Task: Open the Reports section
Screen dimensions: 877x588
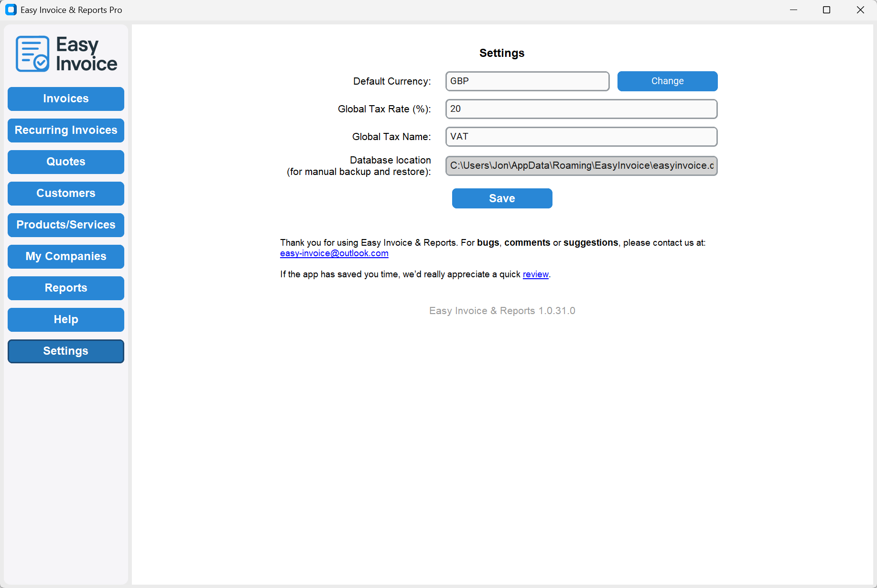Action: (x=66, y=288)
